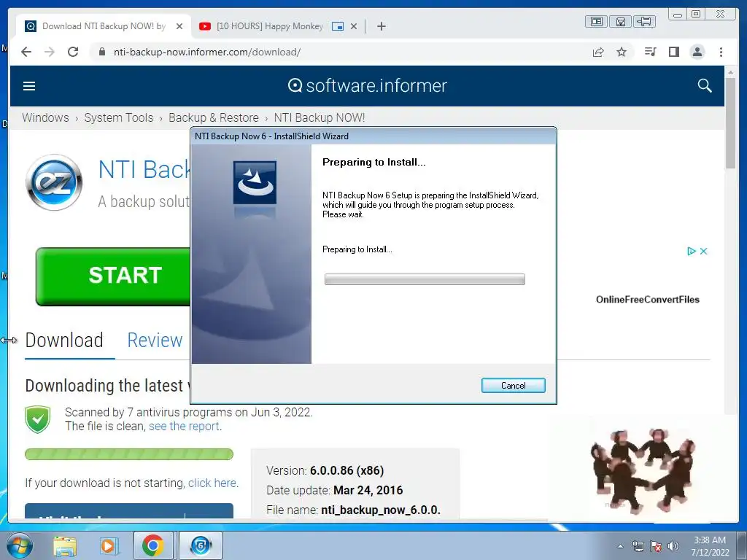Click the 'click here' download link
The width and height of the screenshot is (747, 560).
coord(212,483)
